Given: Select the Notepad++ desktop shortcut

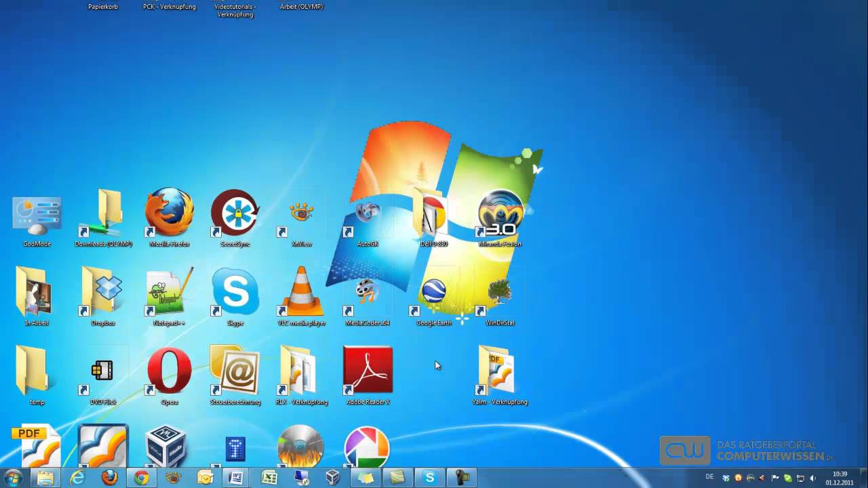Looking at the screenshot, I should [169, 296].
